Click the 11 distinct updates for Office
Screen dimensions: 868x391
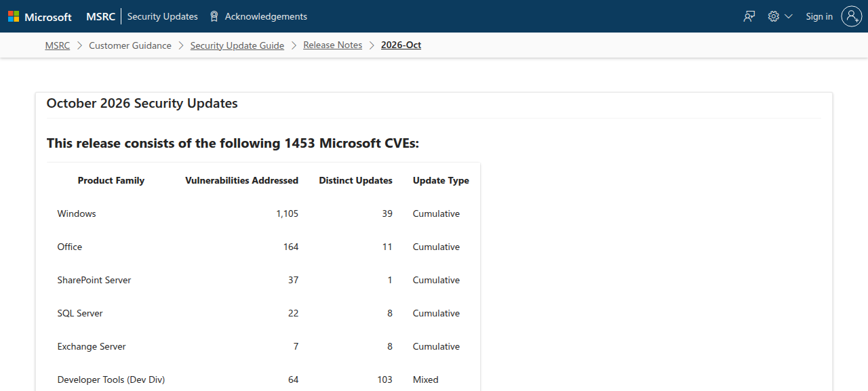pyautogui.click(x=387, y=247)
